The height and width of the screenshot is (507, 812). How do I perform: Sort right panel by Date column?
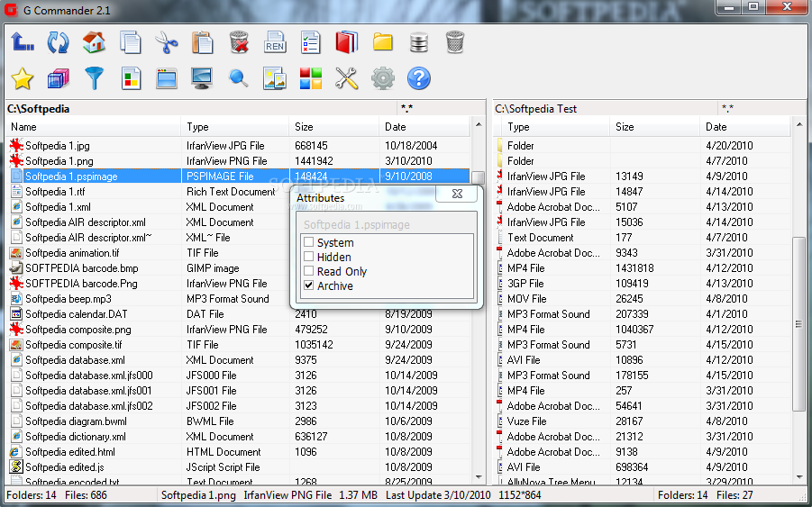(745, 127)
